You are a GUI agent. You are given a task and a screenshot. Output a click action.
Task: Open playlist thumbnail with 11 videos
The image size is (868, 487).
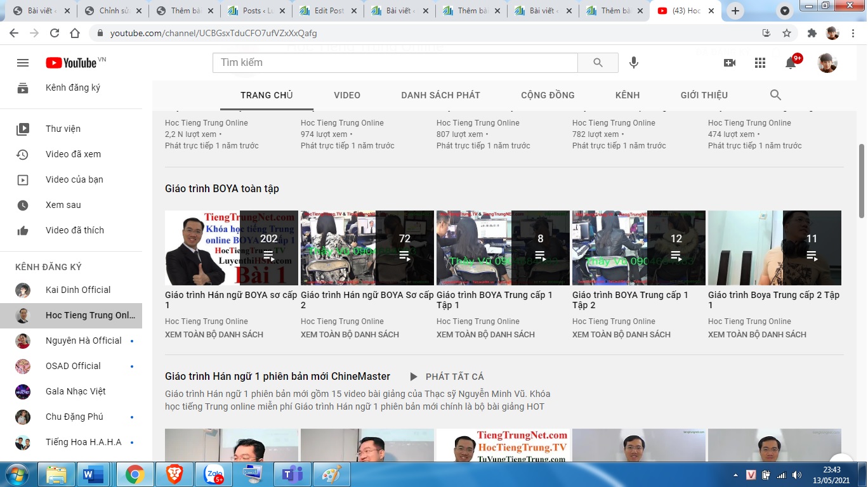775,248
